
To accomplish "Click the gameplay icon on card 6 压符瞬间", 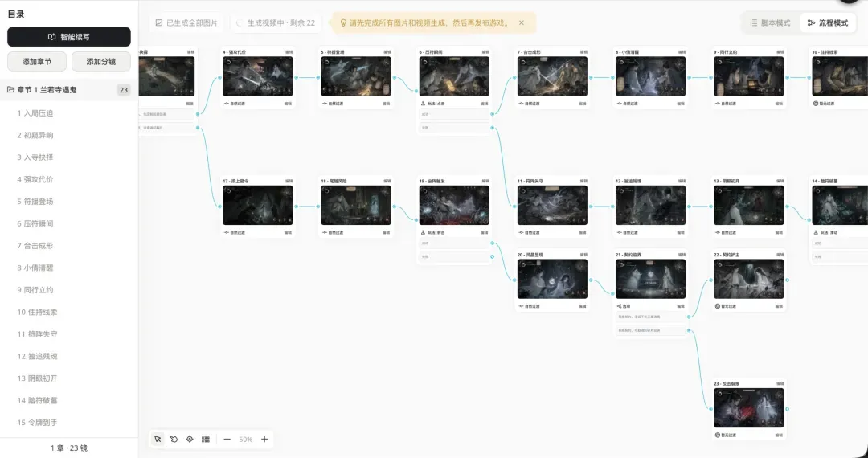I will click(x=423, y=104).
